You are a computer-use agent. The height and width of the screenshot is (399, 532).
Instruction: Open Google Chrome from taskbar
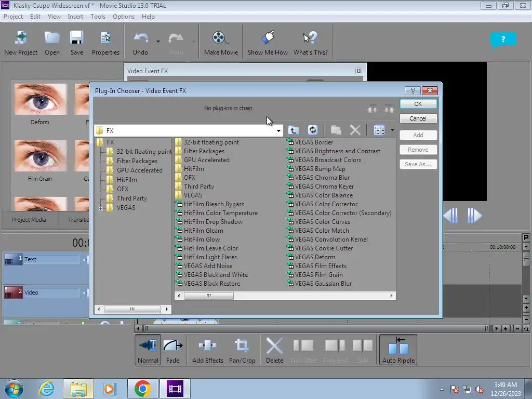coord(142,389)
